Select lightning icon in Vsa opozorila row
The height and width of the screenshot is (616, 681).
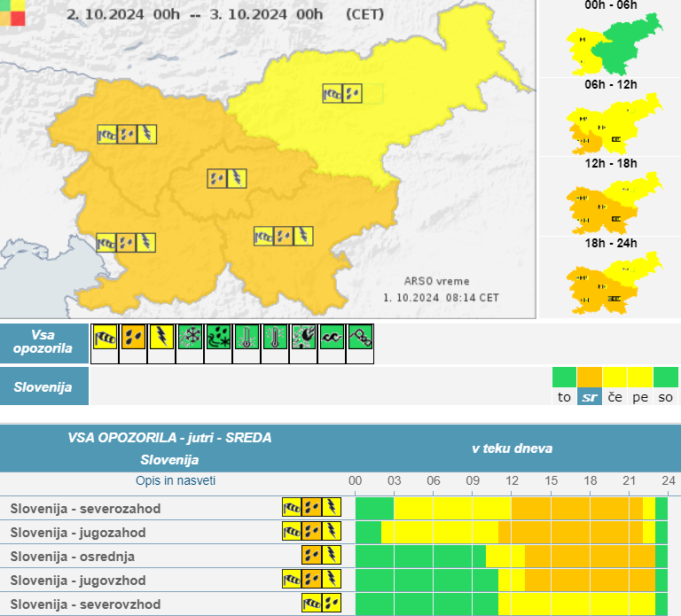tap(162, 338)
